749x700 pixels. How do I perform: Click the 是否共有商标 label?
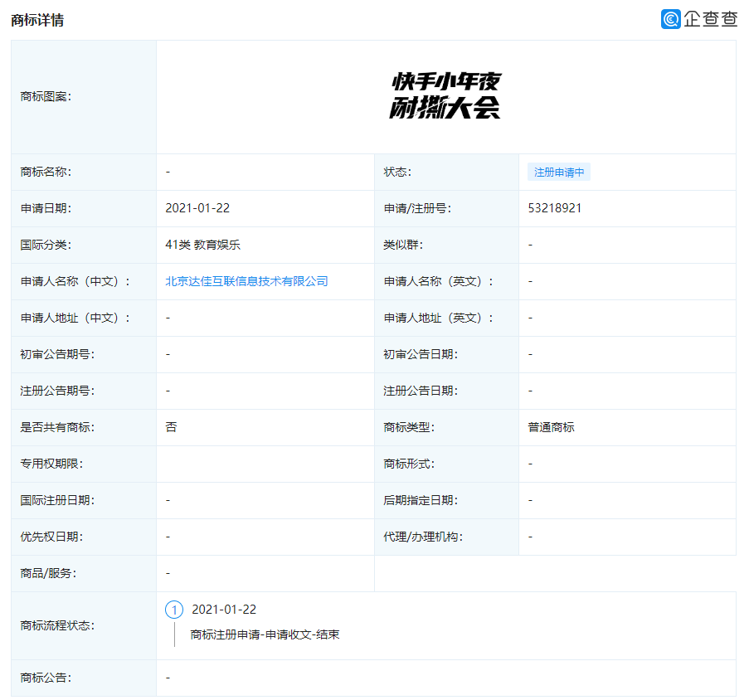click(57, 427)
